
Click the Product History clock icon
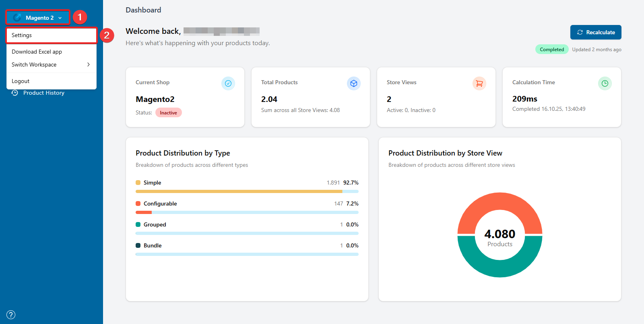pos(15,93)
